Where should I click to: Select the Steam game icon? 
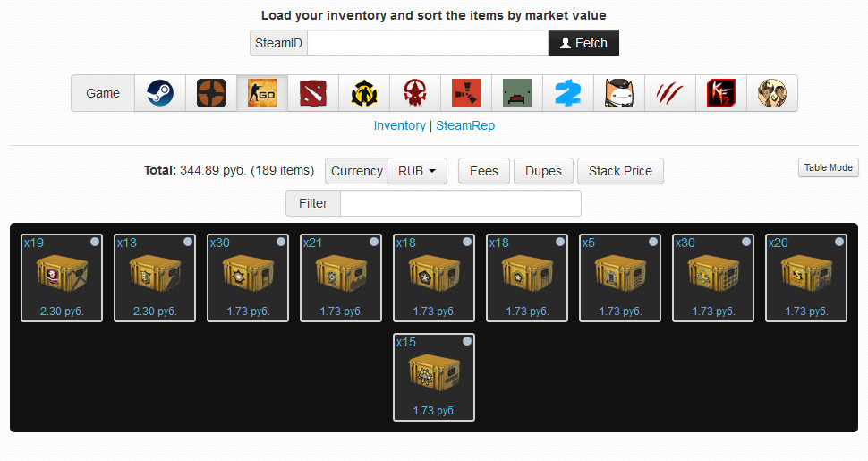coord(160,93)
